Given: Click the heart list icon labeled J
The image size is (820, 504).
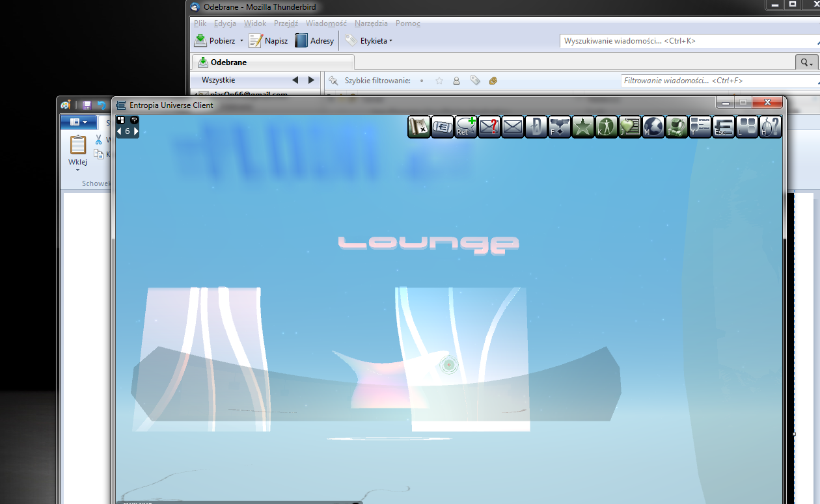Looking at the screenshot, I should (x=629, y=127).
